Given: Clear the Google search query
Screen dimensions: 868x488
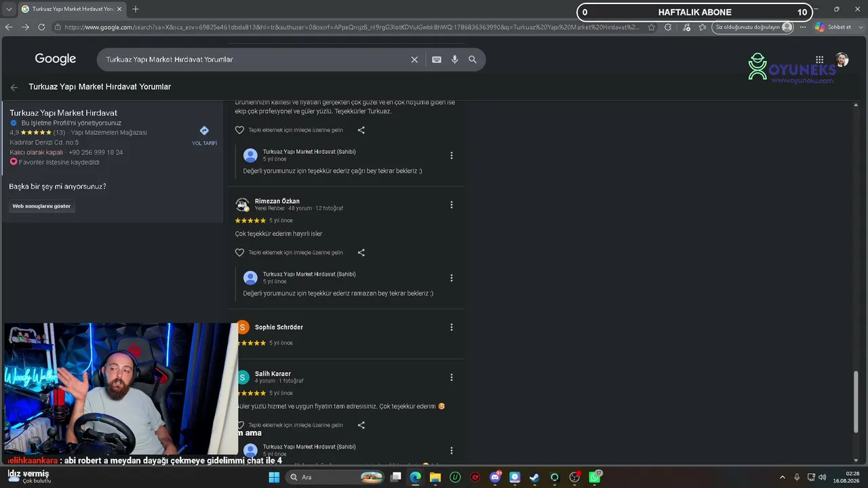Looking at the screenshot, I should click(414, 60).
